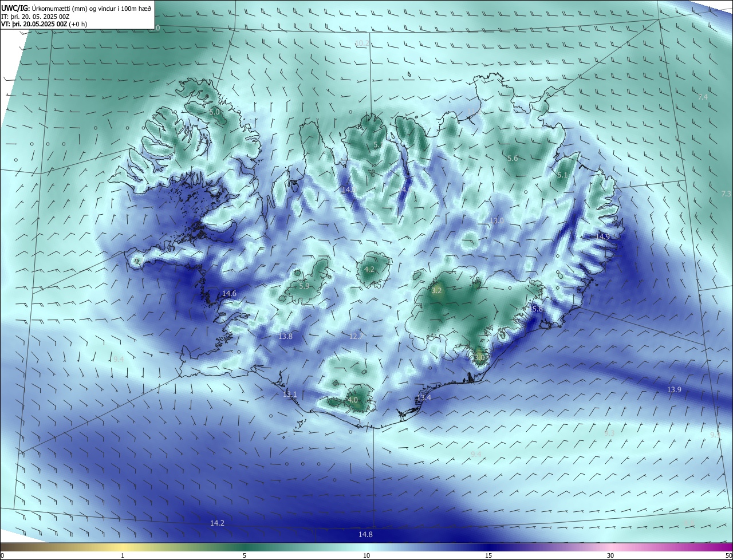Click the 10 tick on the color scale
The image size is (733, 560).
point(366,556)
